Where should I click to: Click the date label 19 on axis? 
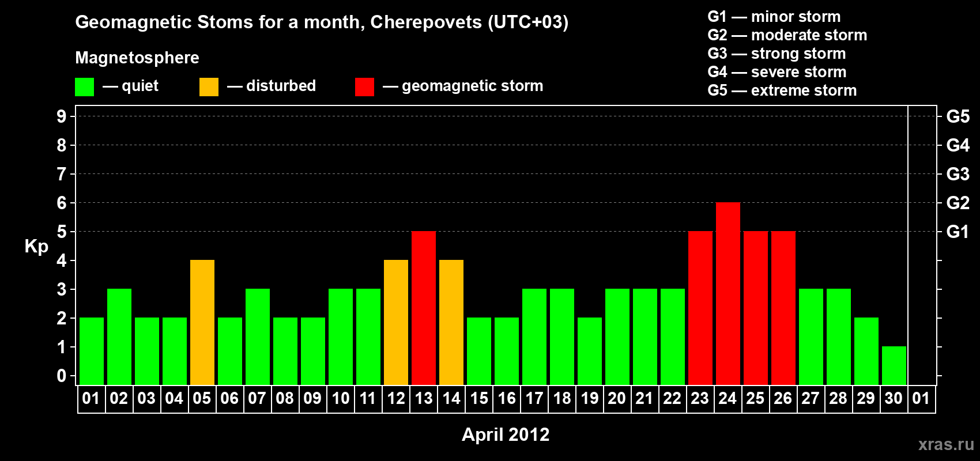click(x=590, y=398)
